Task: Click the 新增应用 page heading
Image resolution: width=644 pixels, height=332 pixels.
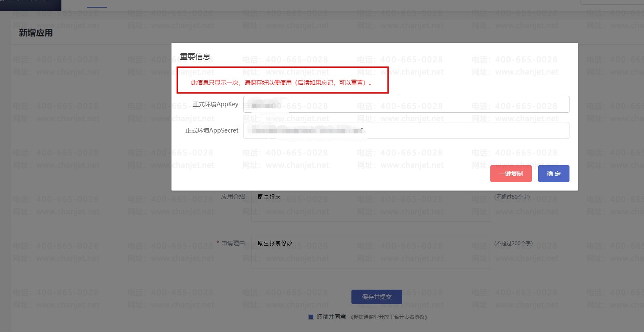Action: (x=36, y=33)
